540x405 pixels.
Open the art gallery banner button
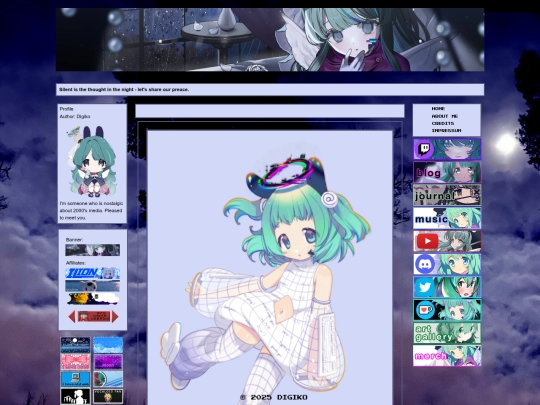click(447, 333)
